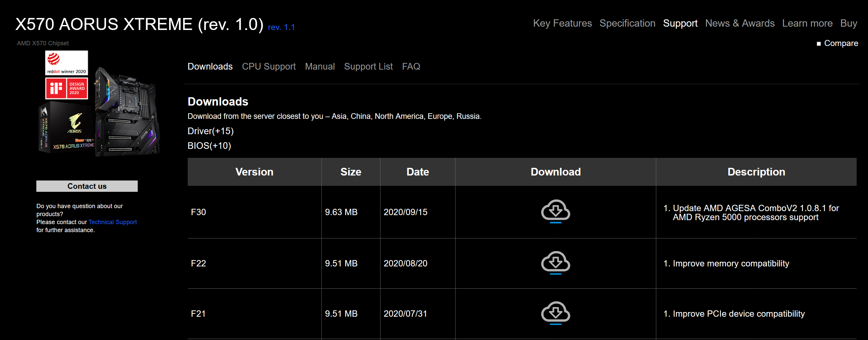This screenshot has width=868, height=340.
Task: Download BIOS version F22
Action: (x=555, y=262)
